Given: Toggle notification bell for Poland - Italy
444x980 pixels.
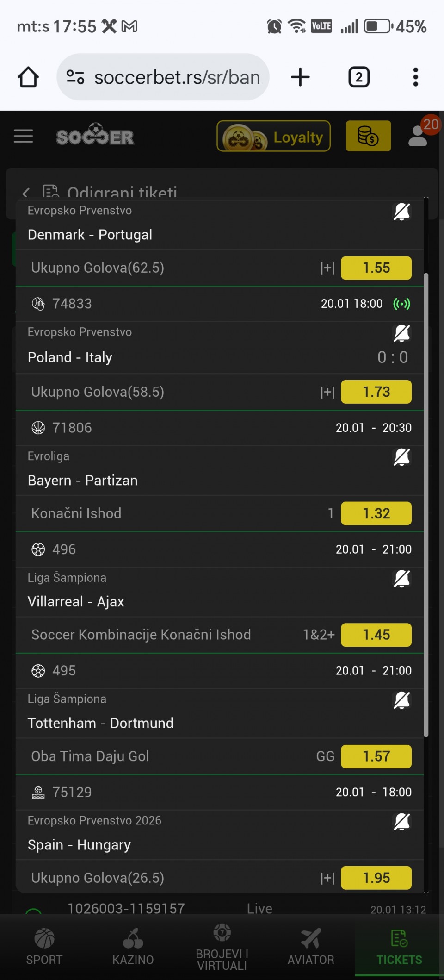Looking at the screenshot, I should [x=401, y=333].
